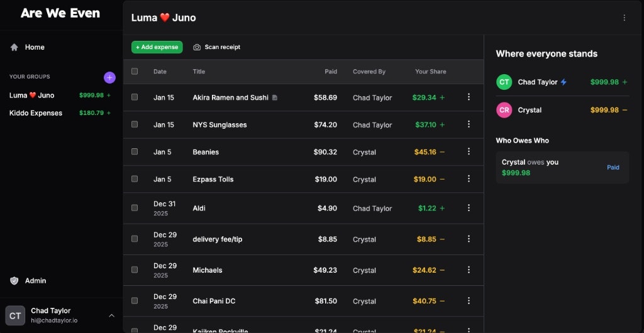This screenshot has height=333, width=644.
Task: Open row menu for delivery fee/tip
Action: pos(469,238)
